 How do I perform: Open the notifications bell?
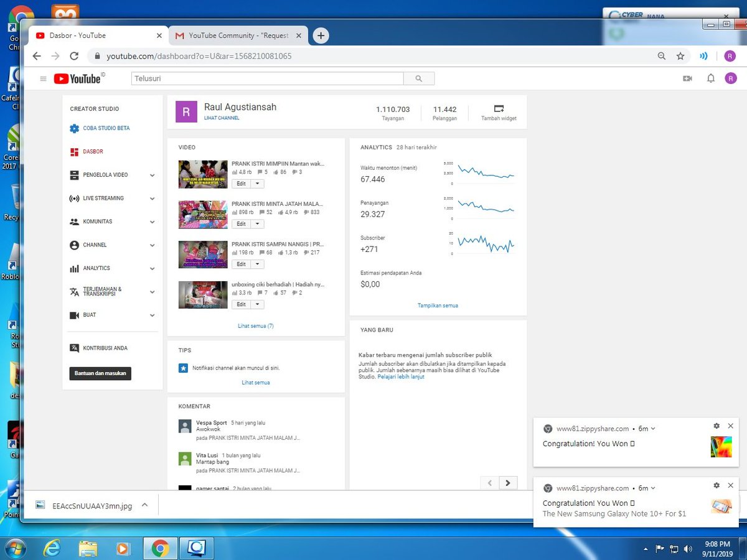[710, 78]
